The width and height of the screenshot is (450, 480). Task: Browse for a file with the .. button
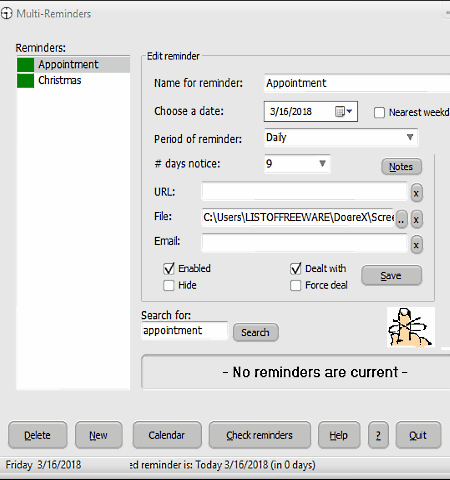click(x=401, y=219)
